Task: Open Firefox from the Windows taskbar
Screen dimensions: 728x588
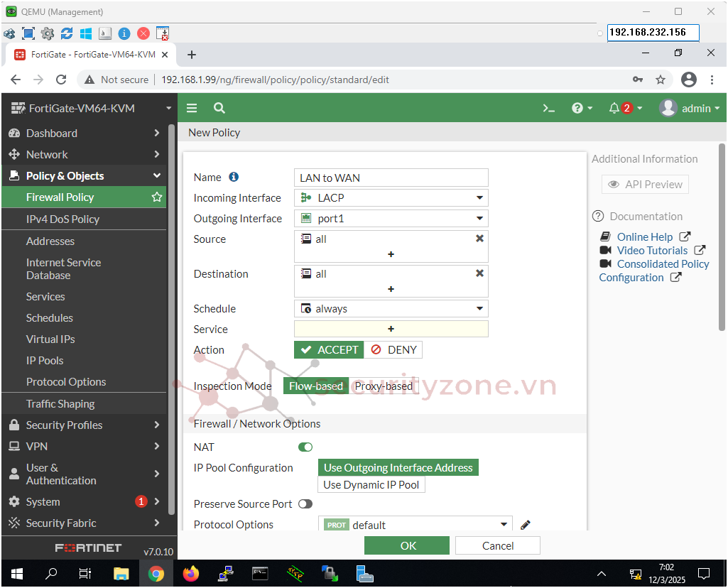Action: 191,574
